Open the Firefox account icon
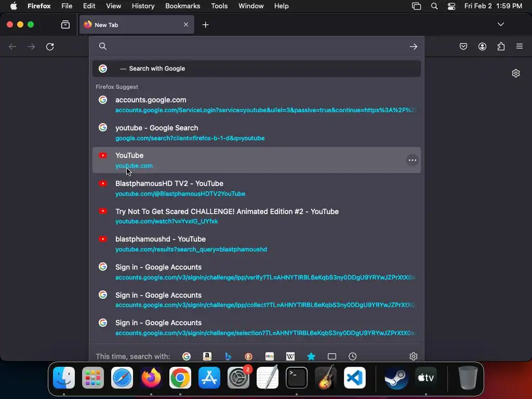 pyautogui.click(x=482, y=46)
